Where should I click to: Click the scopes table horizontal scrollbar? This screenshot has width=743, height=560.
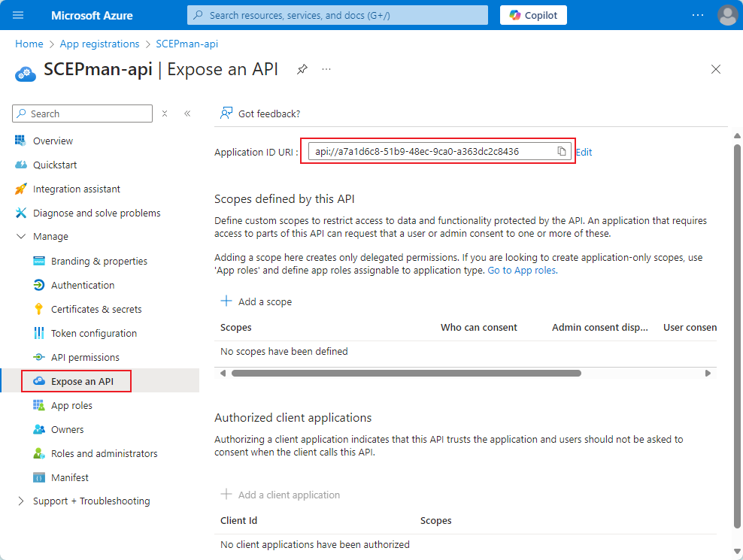tap(406, 373)
